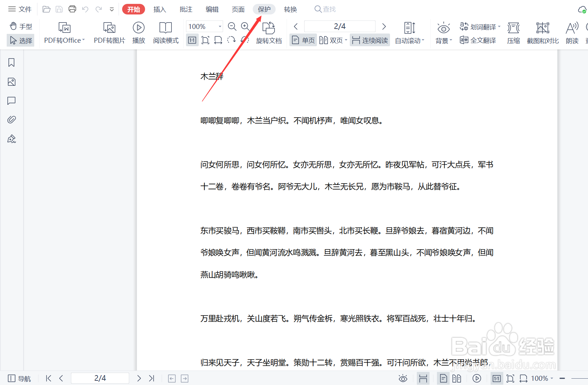Click 旋转文档 rotate document button
Screen dimensions: 588x385
tap(269, 33)
